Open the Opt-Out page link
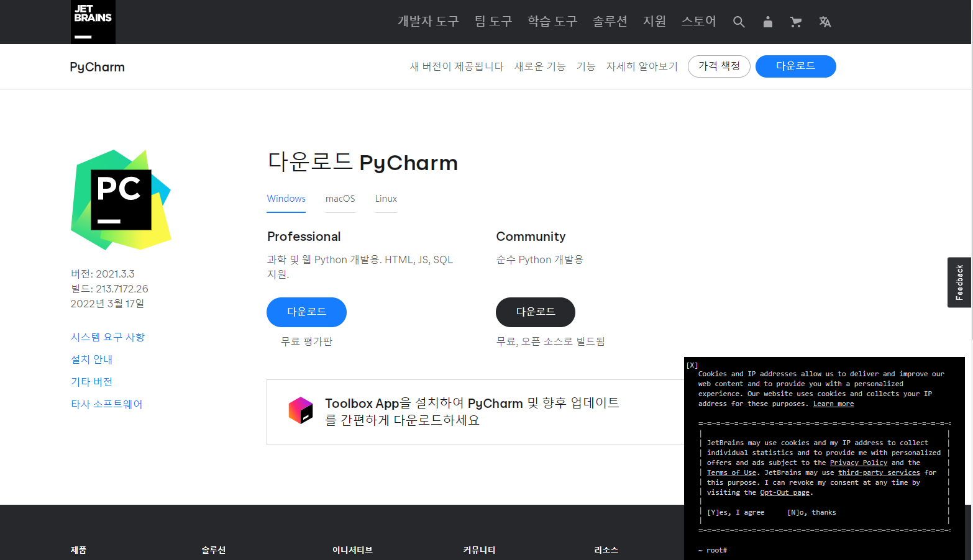This screenshot has height=560, width=973. (785, 493)
